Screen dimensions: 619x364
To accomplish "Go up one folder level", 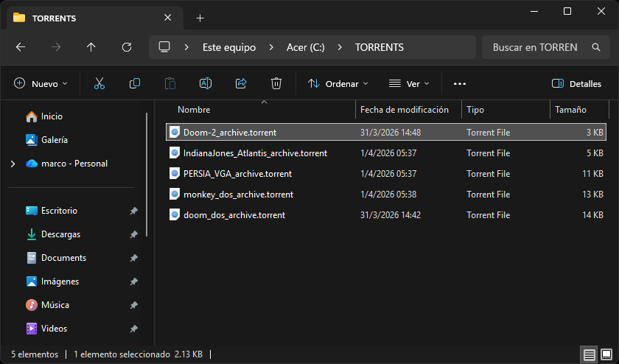I will 91,47.
